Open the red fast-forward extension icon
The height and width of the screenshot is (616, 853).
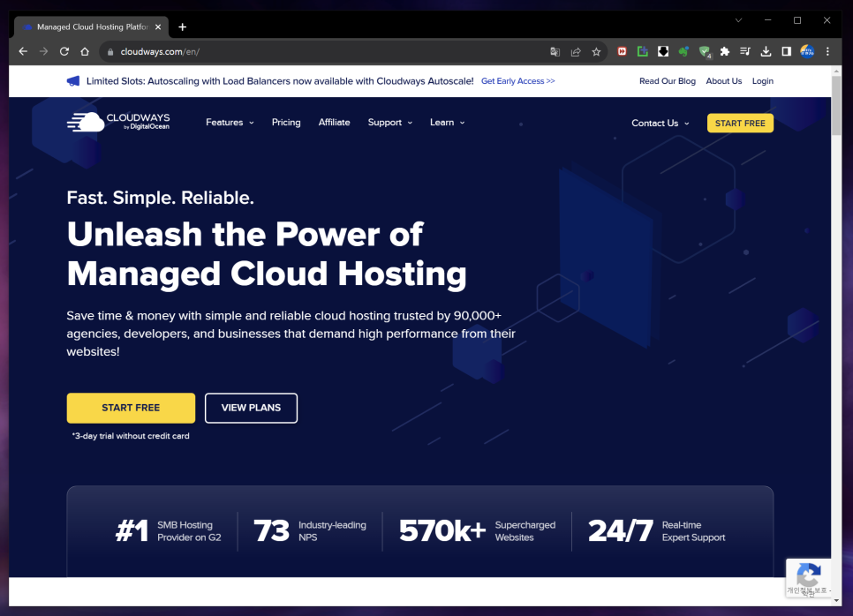coord(622,52)
